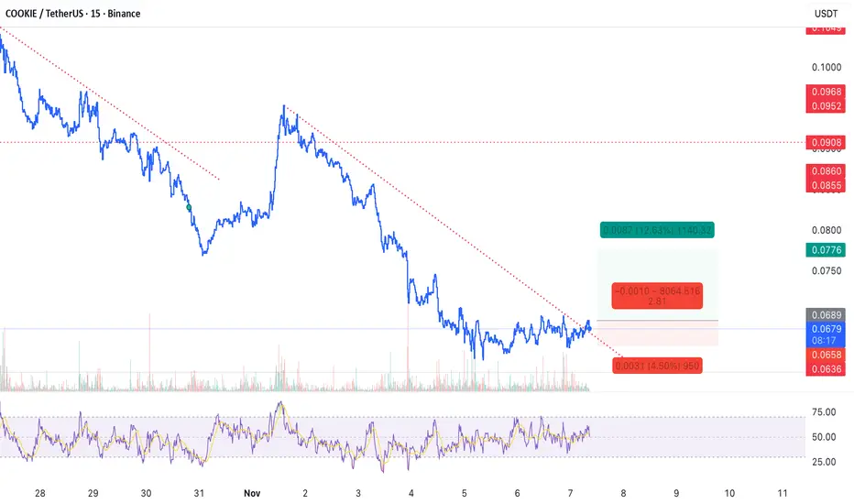
Task: Select the green 0.0087 (12.63%) profit target label
Action: click(657, 230)
